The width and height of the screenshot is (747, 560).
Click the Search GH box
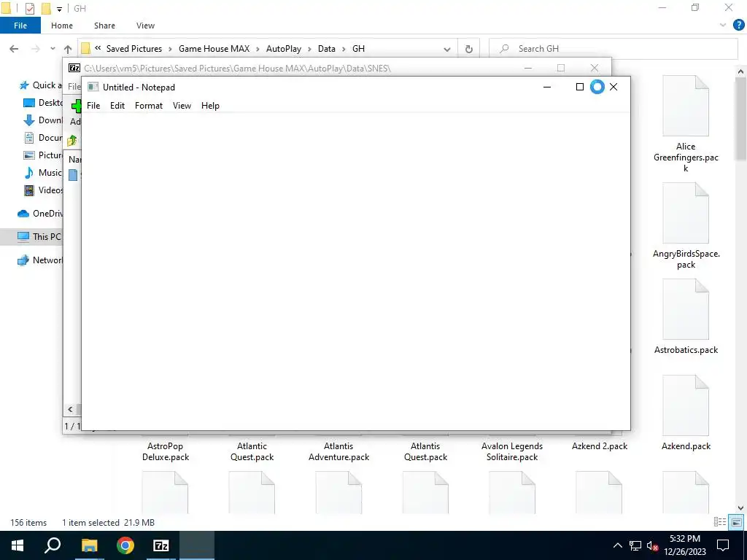[x=613, y=49]
